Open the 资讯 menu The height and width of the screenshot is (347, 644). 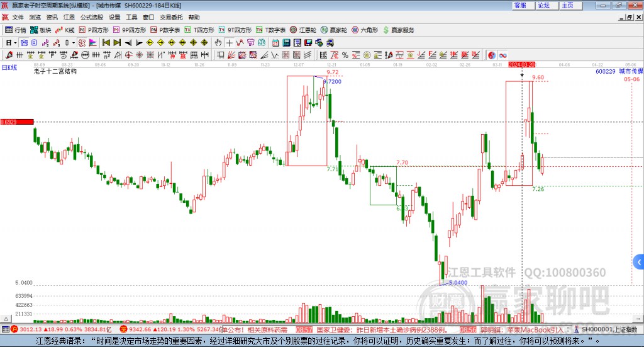coord(52,17)
